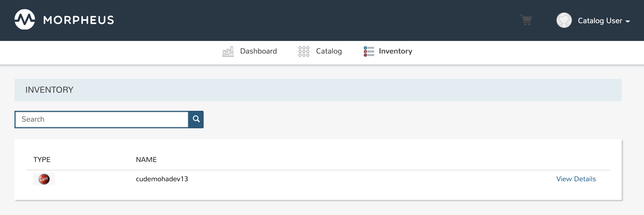The width and height of the screenshot is (644, 215).
Task: Click the Dashboard chart icon
Action: point(228,51)
